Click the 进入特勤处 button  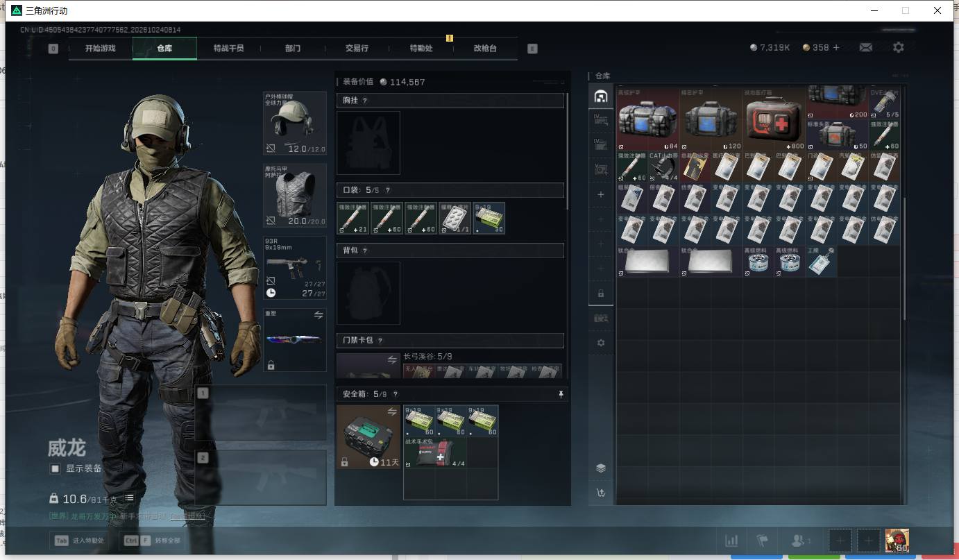[79, 541]
